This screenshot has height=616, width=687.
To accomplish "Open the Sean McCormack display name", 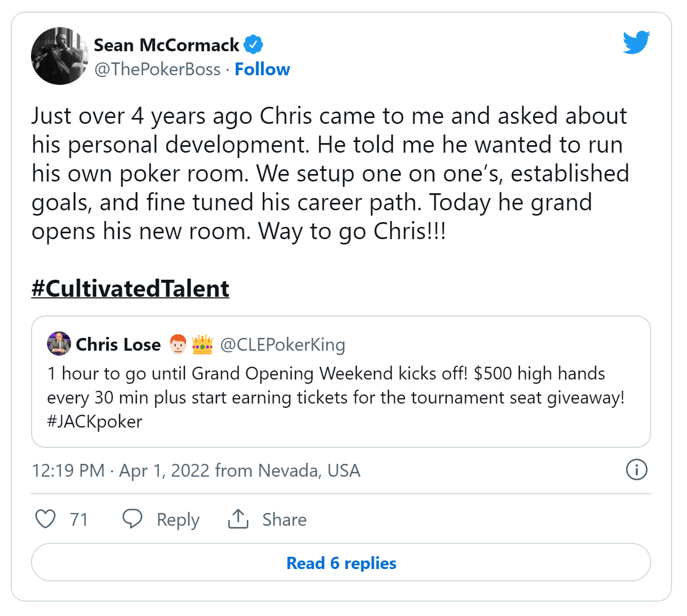I will coord(167,45).
